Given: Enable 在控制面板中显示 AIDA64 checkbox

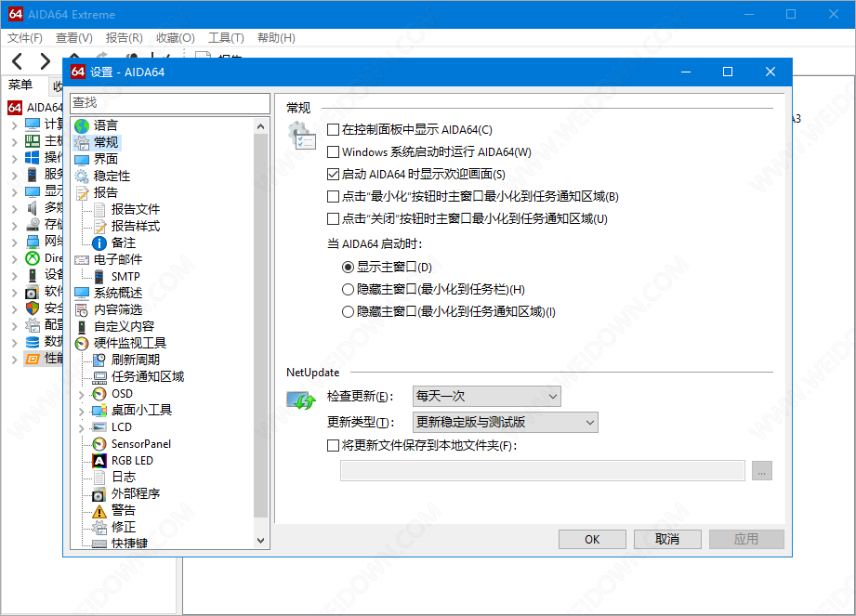Looking at the screenshot, I should pos(333,130).
